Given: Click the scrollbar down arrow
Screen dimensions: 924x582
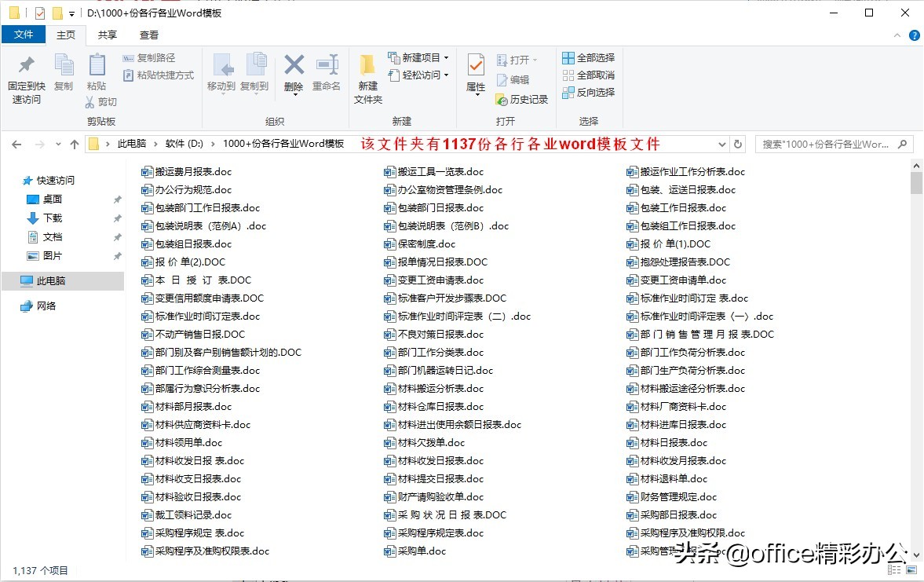Looking at the screenshot, I should point(915,555).
